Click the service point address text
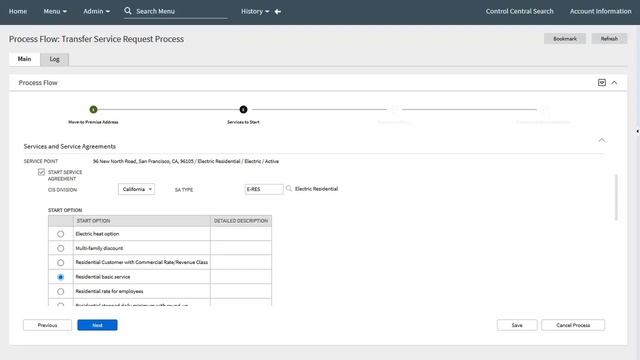Screen dimensions: 640x360 click(186, 161)
